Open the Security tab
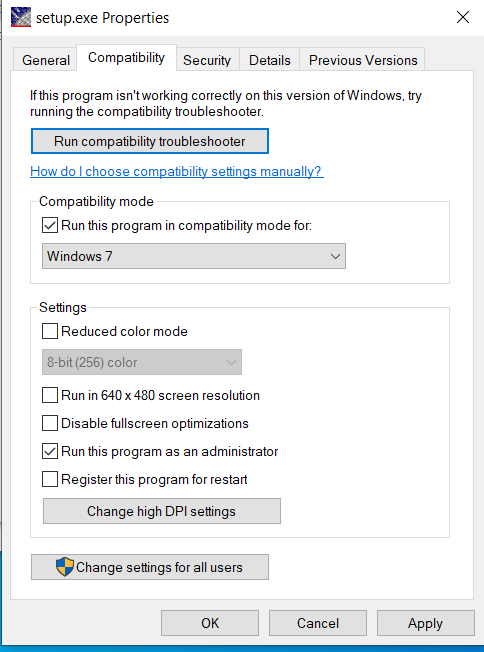 coord(207,60)
